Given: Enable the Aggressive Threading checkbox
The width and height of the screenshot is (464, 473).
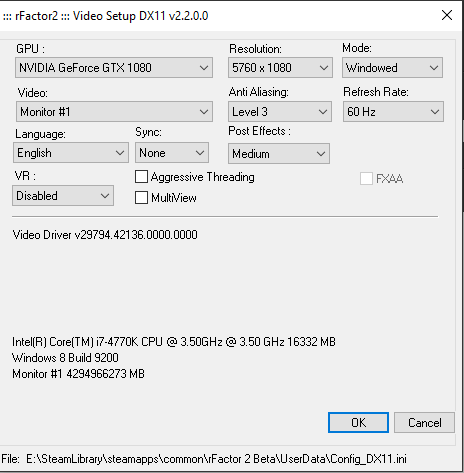Looking at the screenshot, I should (141, 177).
